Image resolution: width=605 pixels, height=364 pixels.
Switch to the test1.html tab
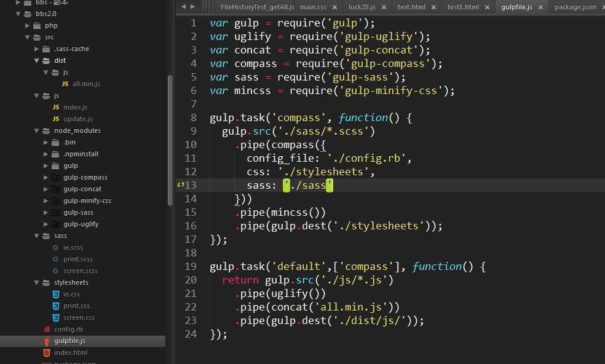(463, 7)
